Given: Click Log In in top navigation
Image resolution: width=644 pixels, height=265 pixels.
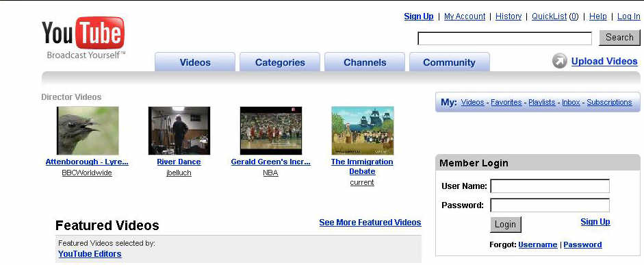Looking at the screenshot, I should coord(628,16).
